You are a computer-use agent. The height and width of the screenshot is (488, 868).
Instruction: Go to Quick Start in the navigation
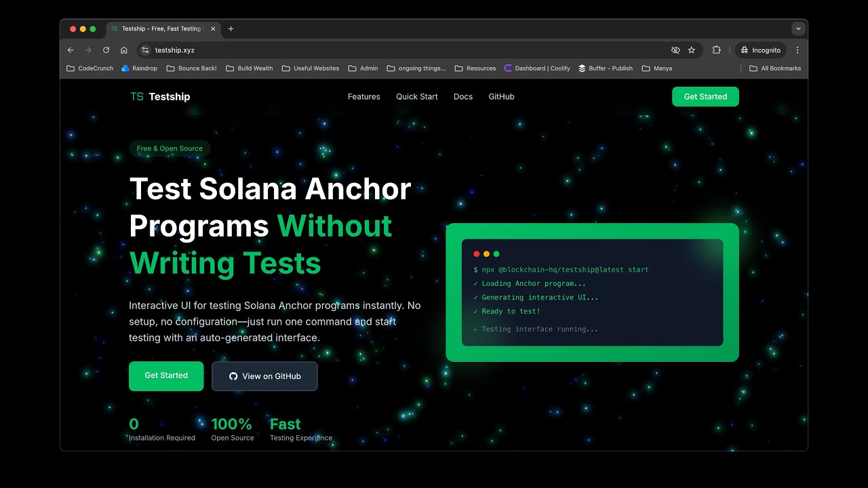417,97
